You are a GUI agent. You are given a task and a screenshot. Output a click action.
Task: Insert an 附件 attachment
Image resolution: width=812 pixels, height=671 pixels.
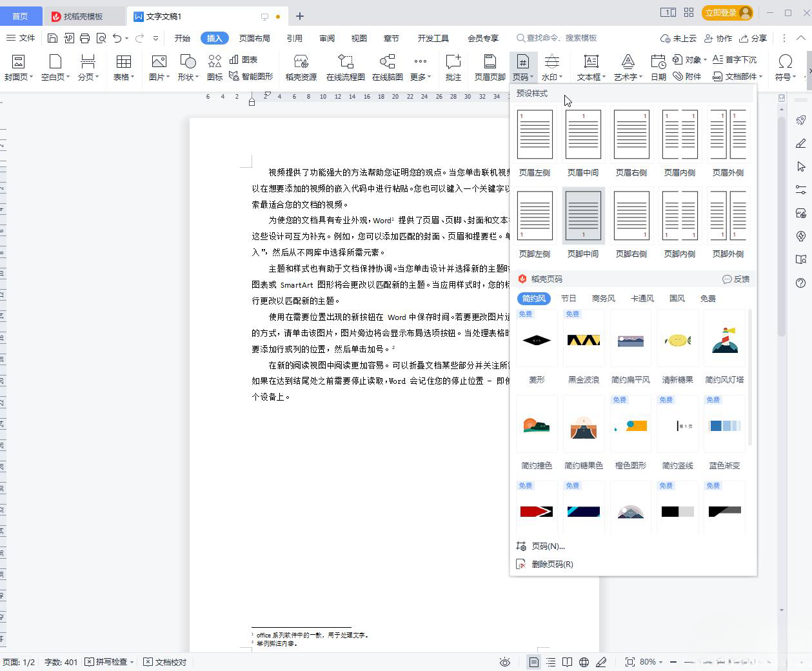(687, 76)
